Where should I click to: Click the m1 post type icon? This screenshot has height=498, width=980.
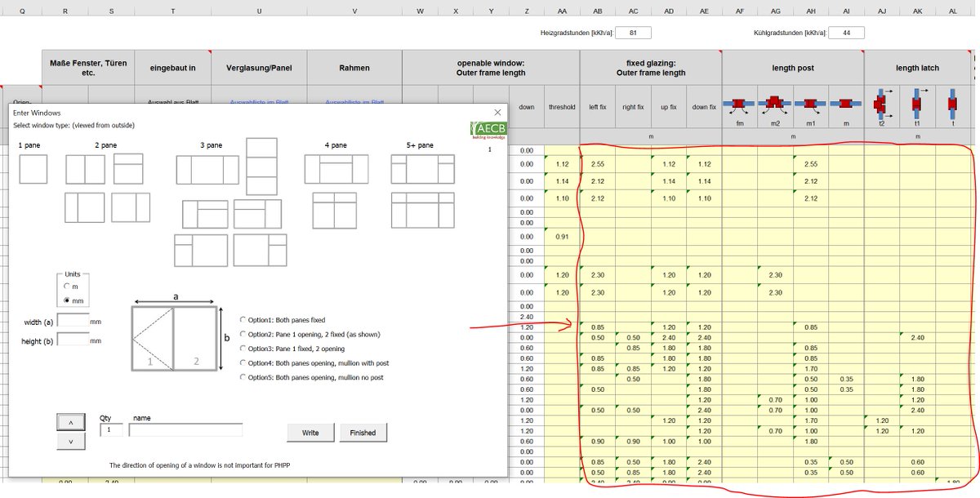(809, 105)
